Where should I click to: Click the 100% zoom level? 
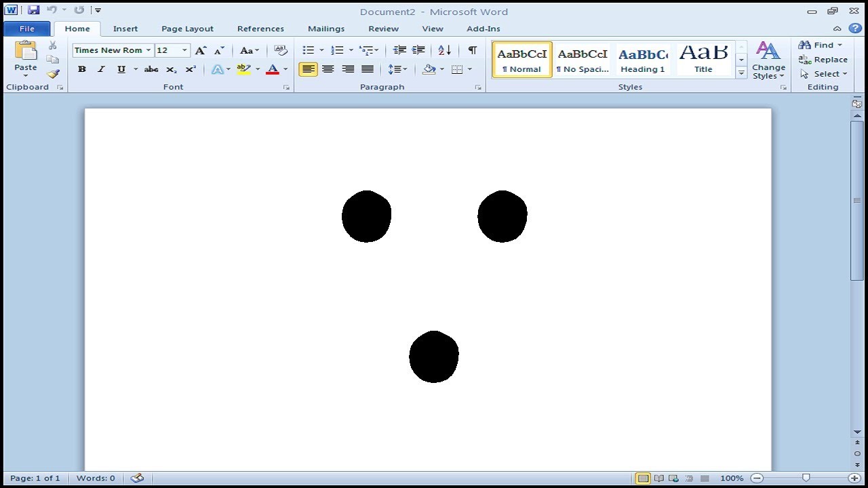click(732, 478)
